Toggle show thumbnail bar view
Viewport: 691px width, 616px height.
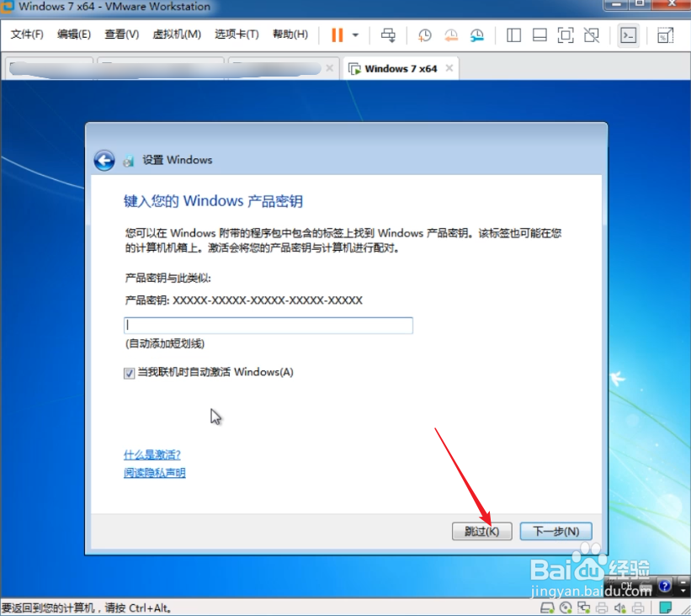point(539,35)
